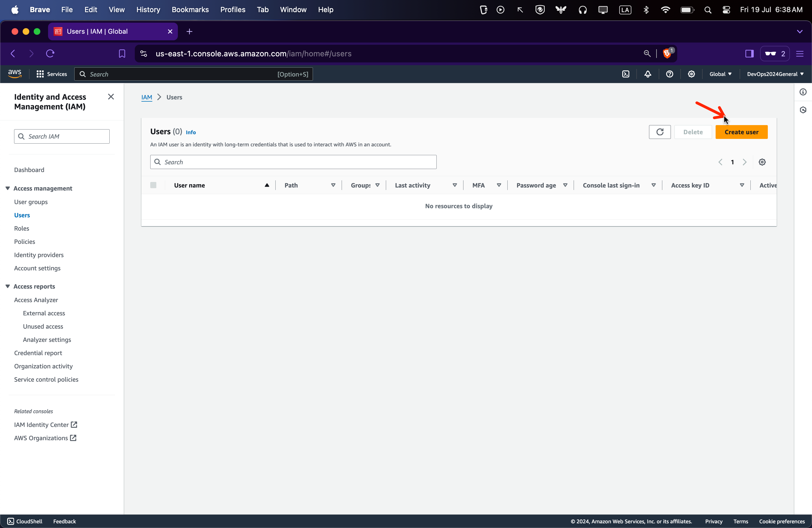Open users table preferences gear icon

pos(762,162)
